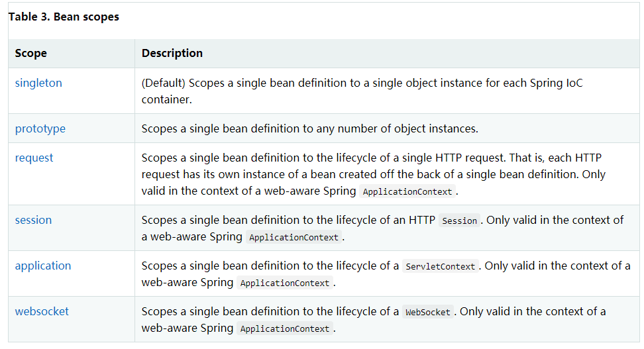
Task: Click the request description mentioning HTTP request
Action: click(x=374, y=174)
